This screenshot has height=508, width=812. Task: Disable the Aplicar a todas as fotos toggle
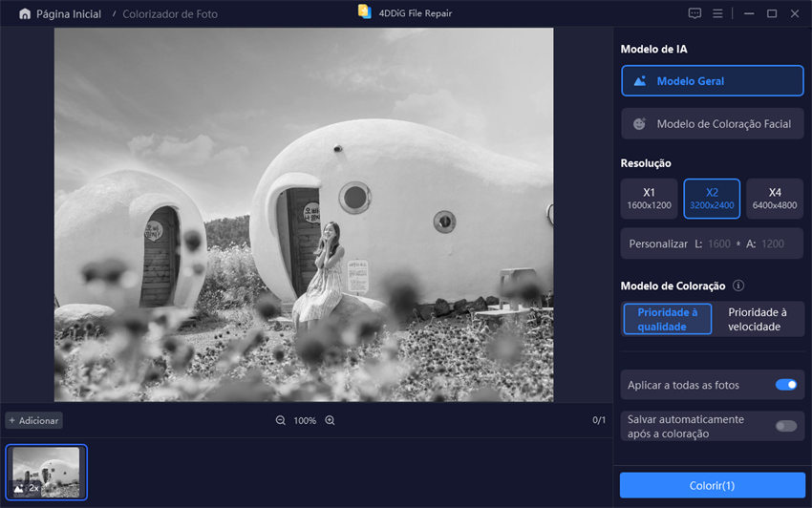click(785, 385)
